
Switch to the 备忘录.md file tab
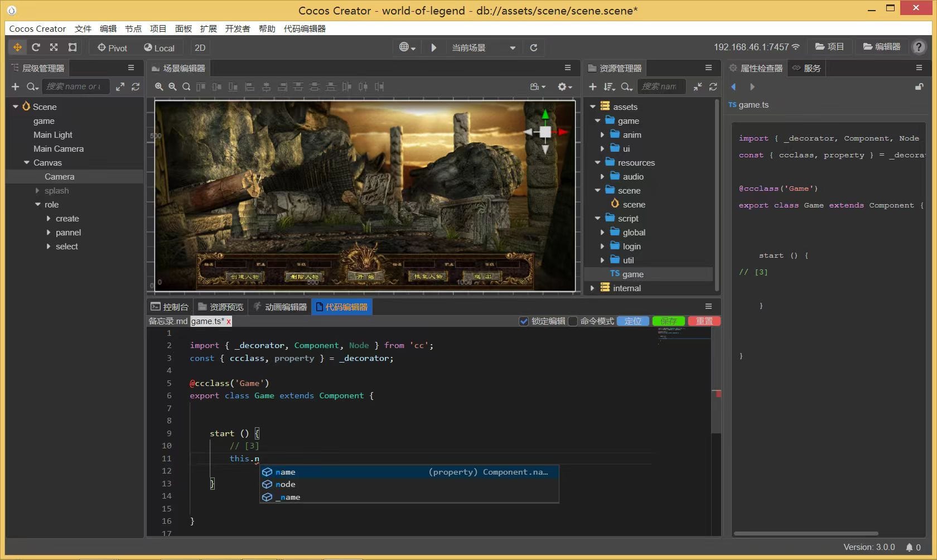click(168, 321)
